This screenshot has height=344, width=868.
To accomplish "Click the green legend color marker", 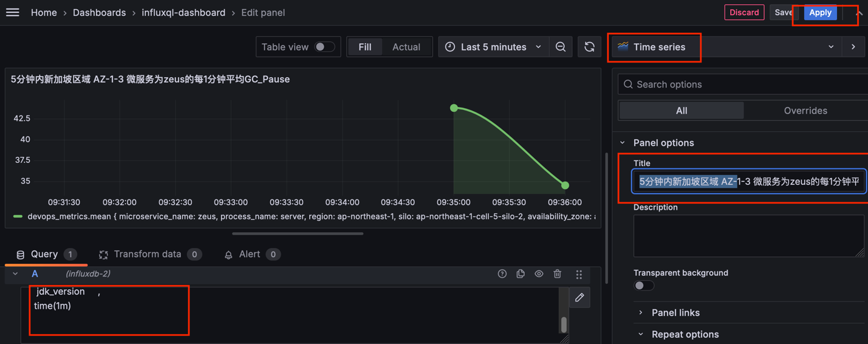I will coord(18,216).
